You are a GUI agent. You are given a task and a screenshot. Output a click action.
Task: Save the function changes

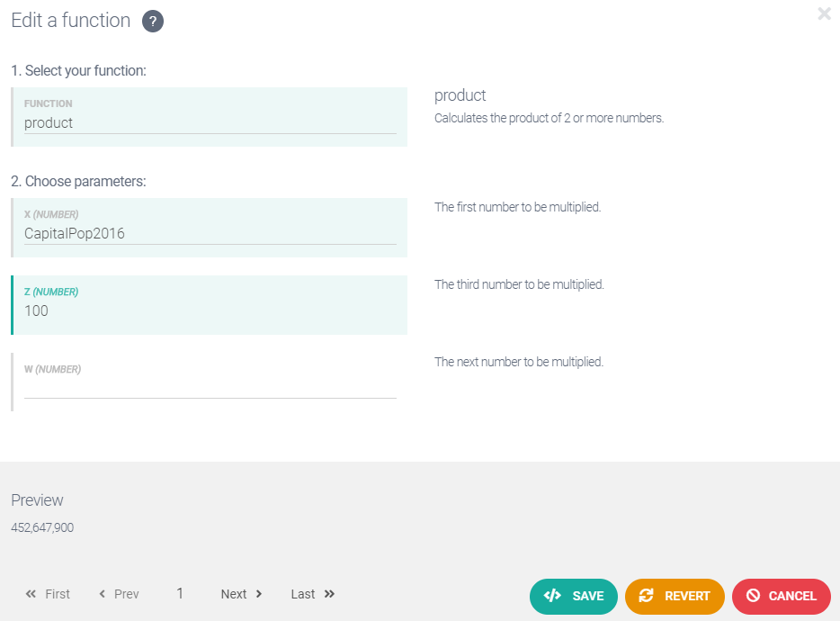(574, 596)
